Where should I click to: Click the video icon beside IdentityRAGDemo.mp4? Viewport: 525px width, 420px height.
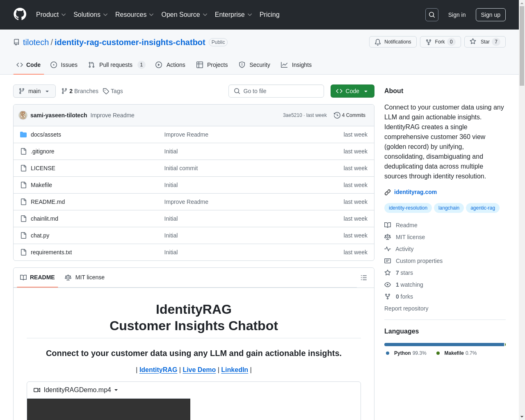pyautogui.click(x=37, y=390)
